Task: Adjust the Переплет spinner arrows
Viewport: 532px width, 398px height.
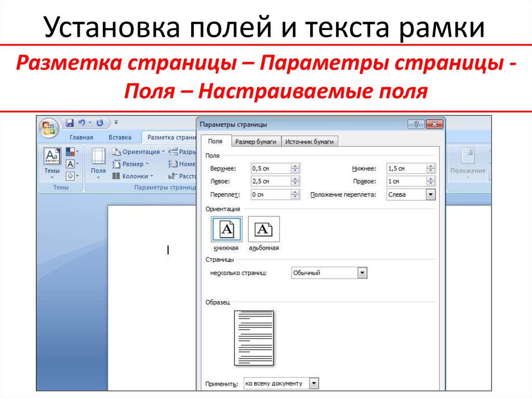Action: tap(295, 195)
